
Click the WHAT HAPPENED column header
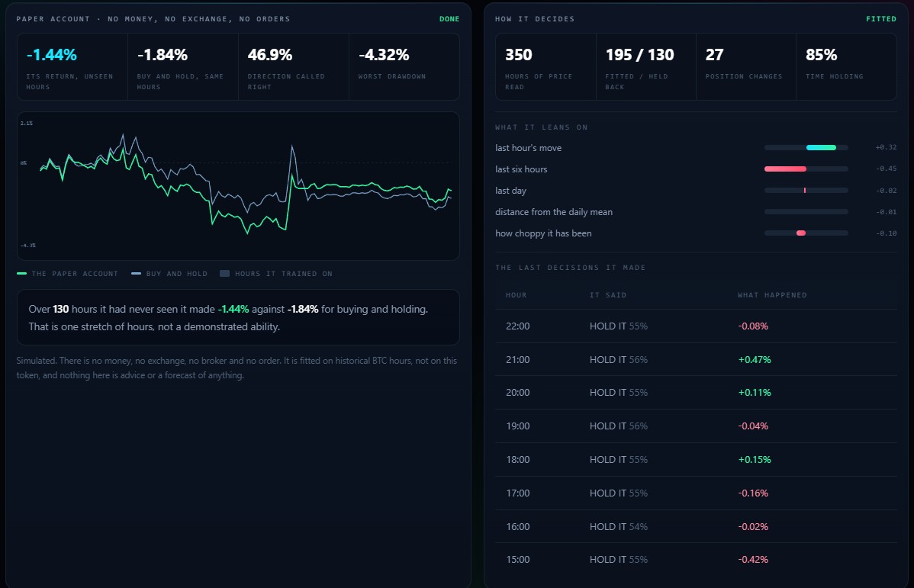click(772, 295)
